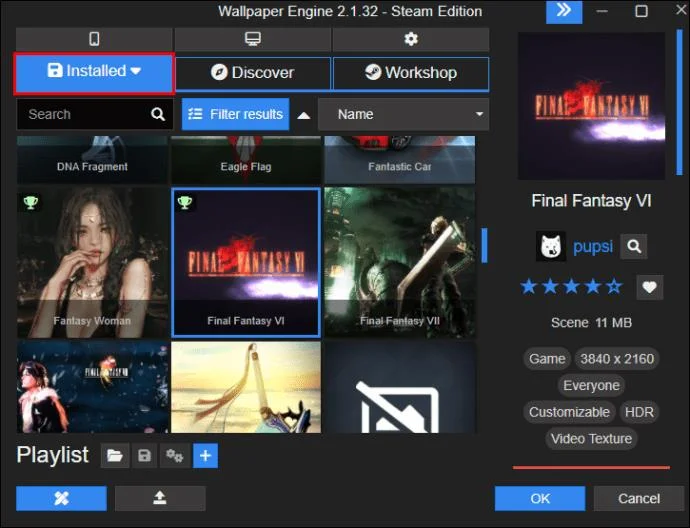The height and width of the screenshot is (528, 690).
Task: Open author pupsi profile link
Action: pyautogui.click(x=593, y=246)
